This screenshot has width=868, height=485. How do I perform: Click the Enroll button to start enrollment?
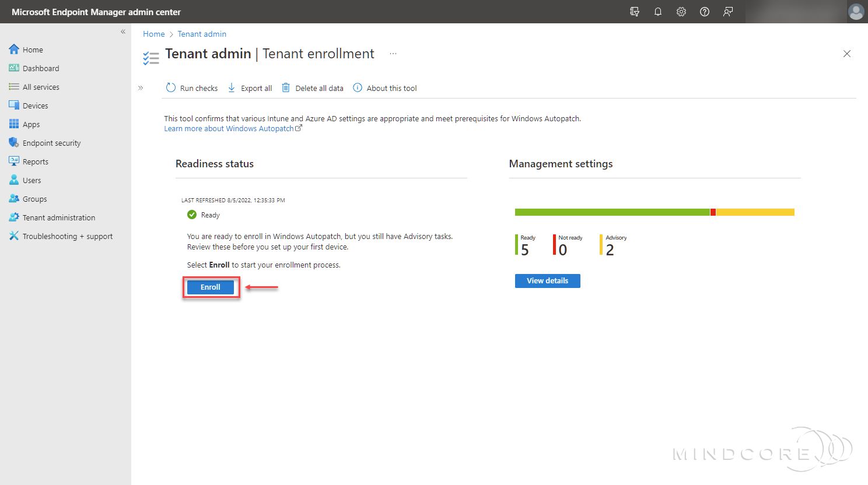(x=211, y=287)
